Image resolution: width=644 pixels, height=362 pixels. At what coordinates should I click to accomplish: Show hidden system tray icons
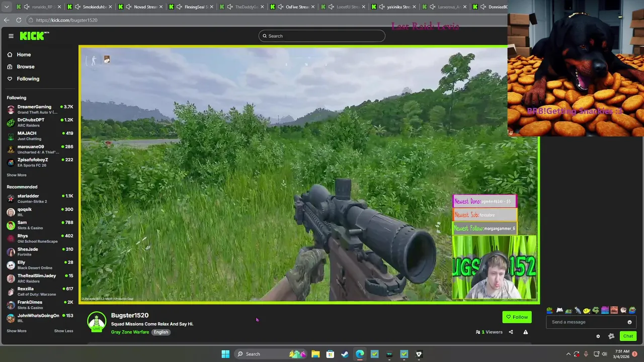coord(569,354)
